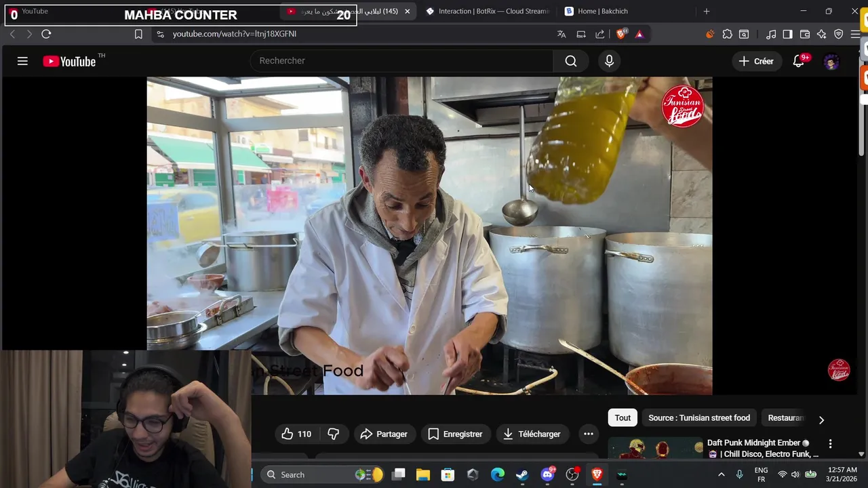Toggle the browser sidebar panel

(787, 34)
